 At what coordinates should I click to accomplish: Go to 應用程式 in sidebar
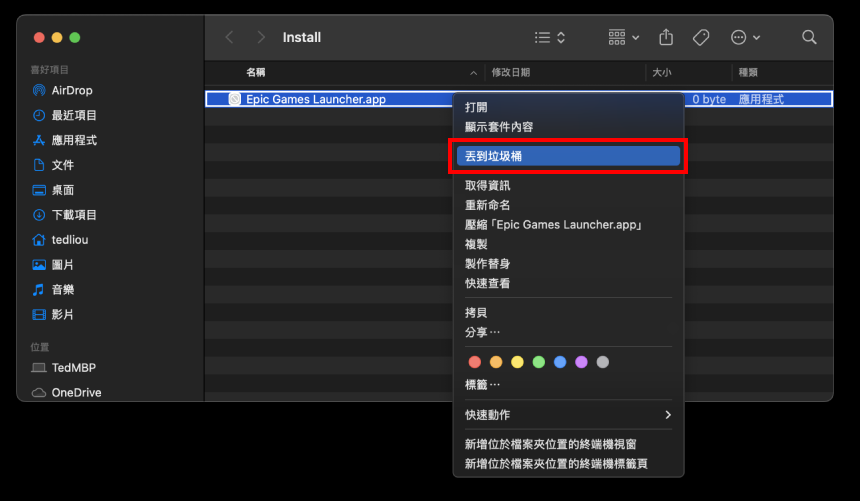73,140
